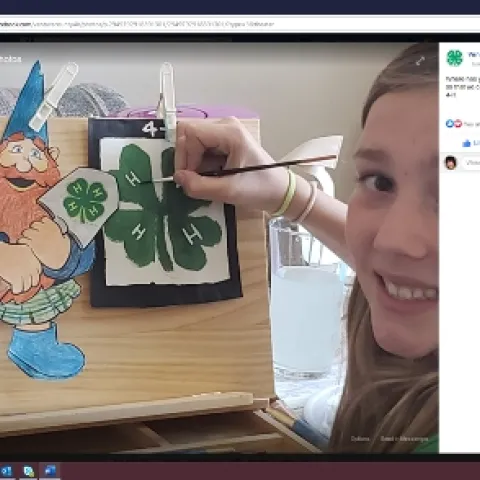Open commenter profile picture

tap(451, 163)
